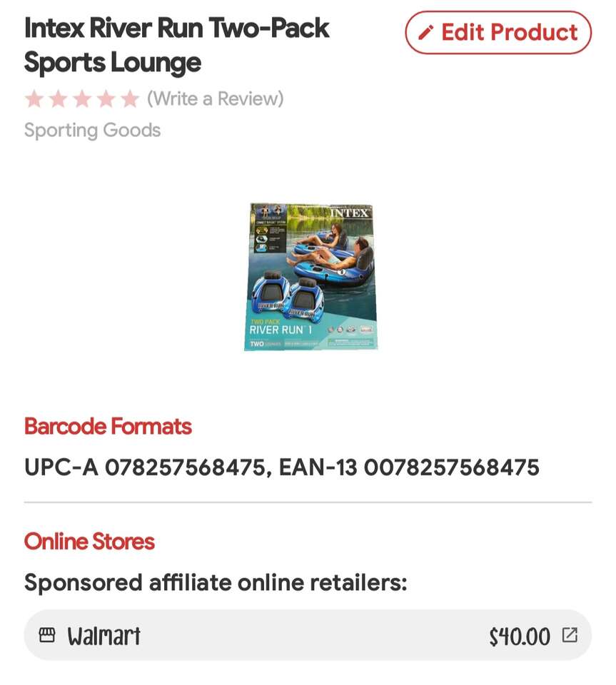
Task: Select the Online Stores heading
Action: pyautogui.click(x=89, y=542)
